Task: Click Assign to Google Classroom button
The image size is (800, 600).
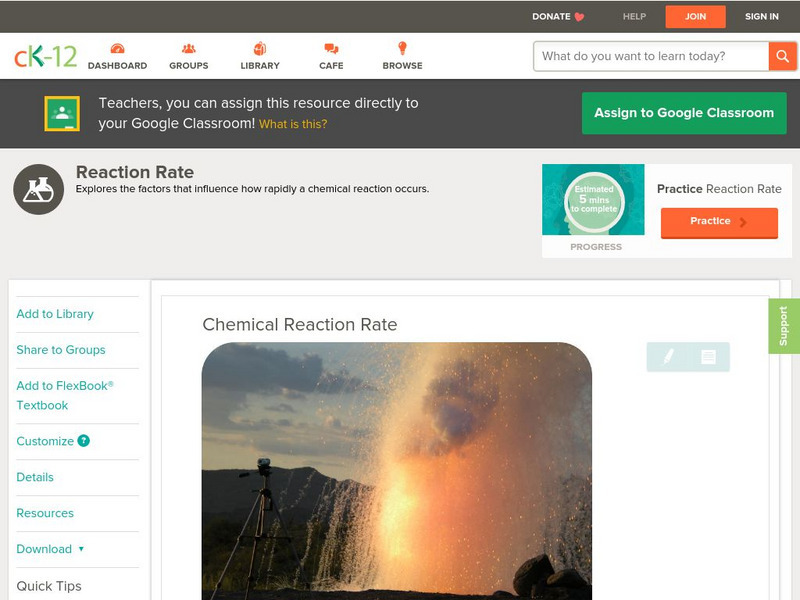Action: point(684,113)
